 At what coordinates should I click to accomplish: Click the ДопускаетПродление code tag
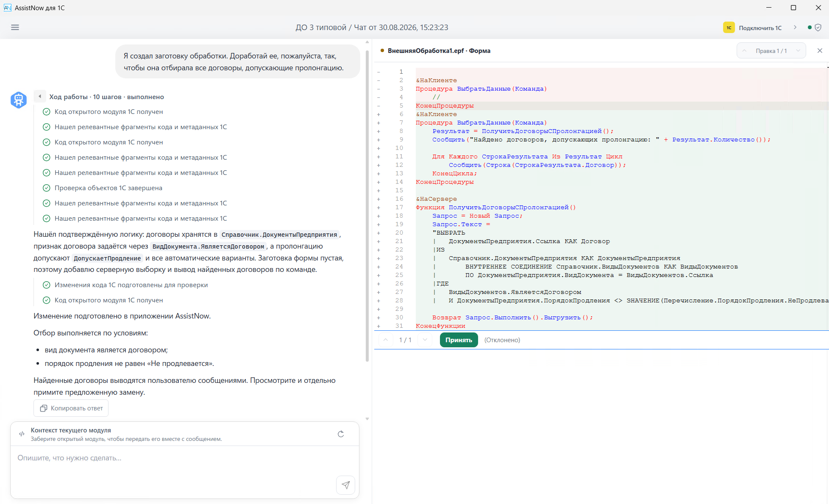[x=107, y=258]
